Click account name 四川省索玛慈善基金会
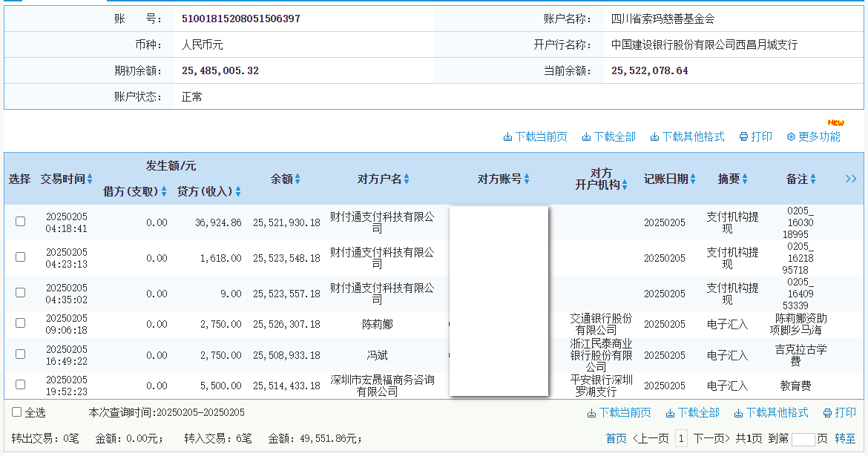The width and height of the screenshot is (868, 456). tap(662, 19)
